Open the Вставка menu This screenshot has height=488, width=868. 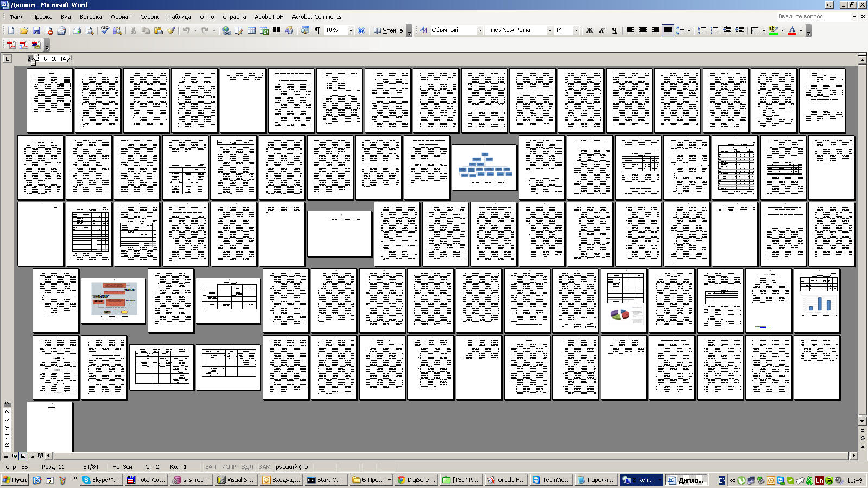[91, 17]
